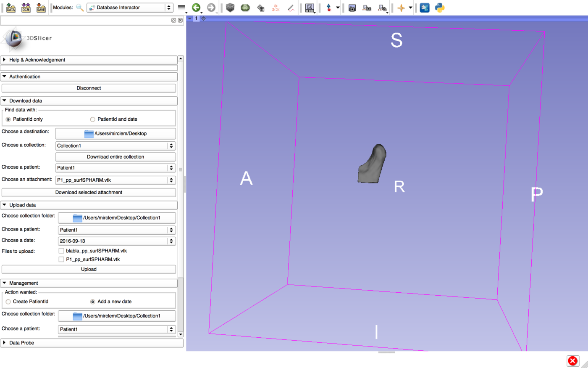588x368 pixels.
Task: Open the Modules dropdown showing Database Interactor
Action: click(x=130, y=8)
